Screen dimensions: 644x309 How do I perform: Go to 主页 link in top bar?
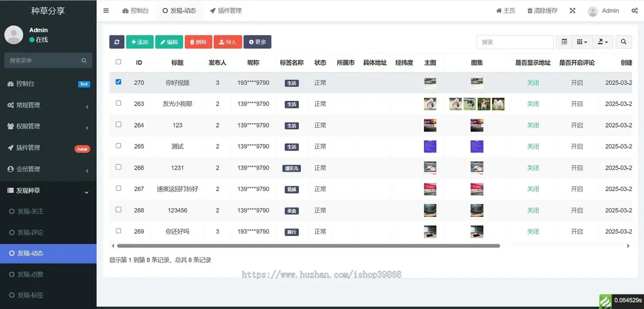(x=506, y=11)
